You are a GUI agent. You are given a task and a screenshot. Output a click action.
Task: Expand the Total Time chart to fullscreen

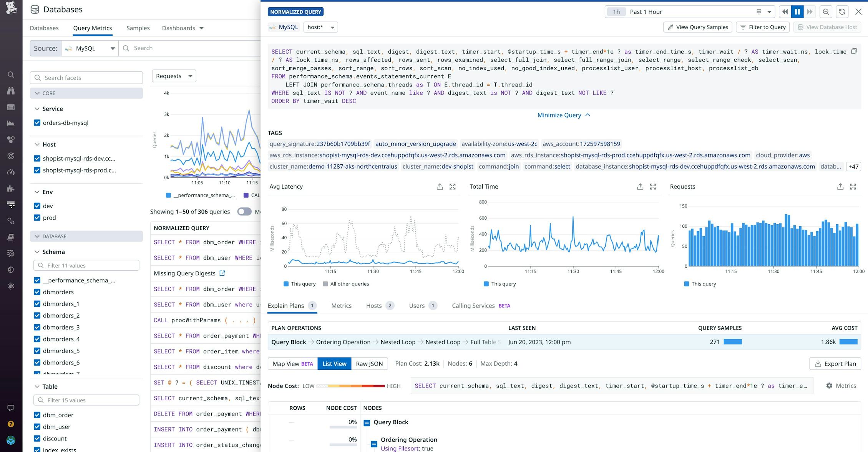click(653, 186)
